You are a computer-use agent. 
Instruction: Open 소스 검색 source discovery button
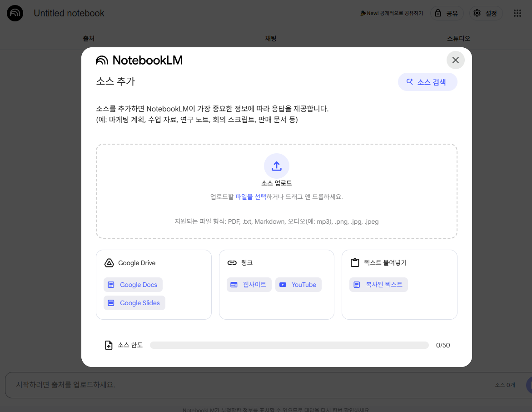(x=428, y=82)
